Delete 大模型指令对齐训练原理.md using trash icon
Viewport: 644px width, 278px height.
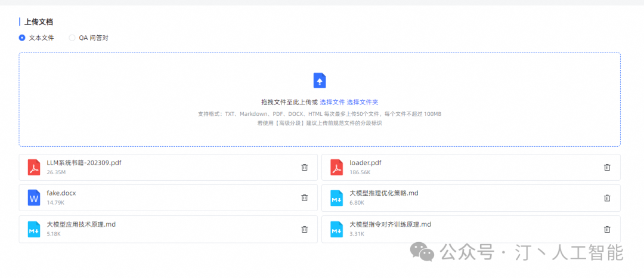607,229
